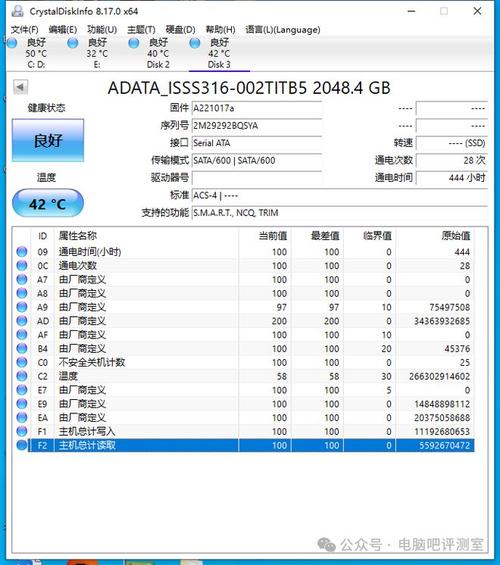
Task: Click the rotation rate field ---- (SSD)
Action: 452,143
